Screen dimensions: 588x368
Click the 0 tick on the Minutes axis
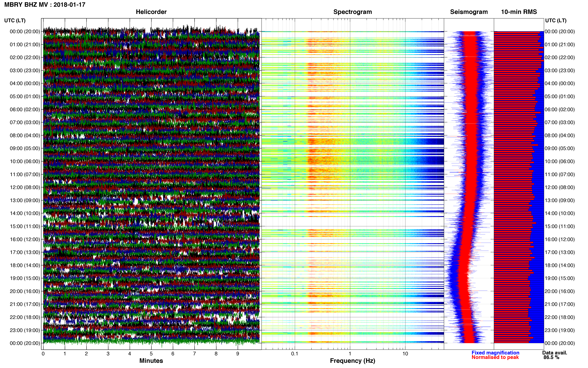[x=43, y=354]
